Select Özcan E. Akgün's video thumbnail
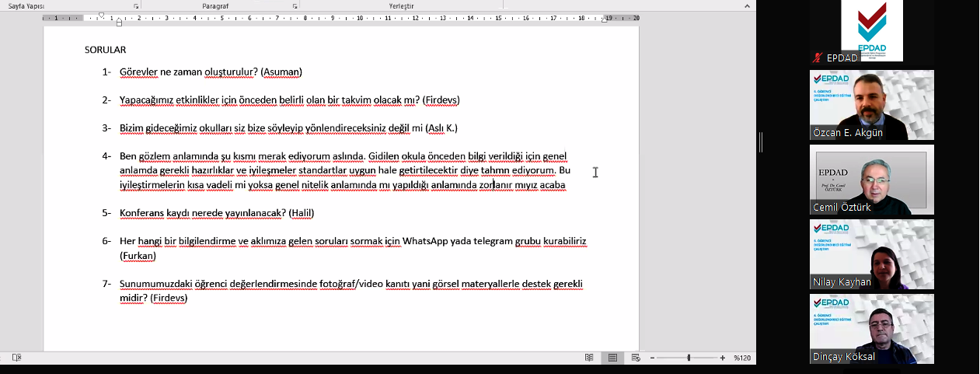Image resolution: width=980 pixels, height=374 pixels. click(871, 104)
